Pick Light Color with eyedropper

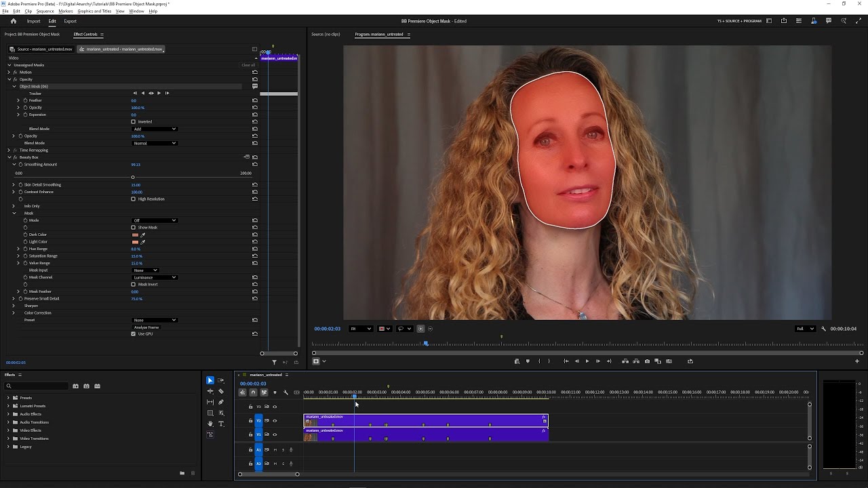click(142, 242)
